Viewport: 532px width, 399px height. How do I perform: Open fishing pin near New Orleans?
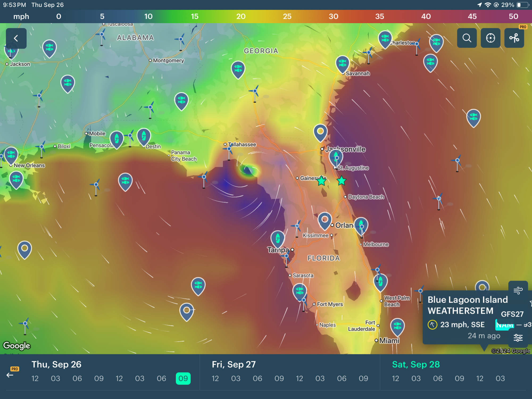[x=11, y=156]
